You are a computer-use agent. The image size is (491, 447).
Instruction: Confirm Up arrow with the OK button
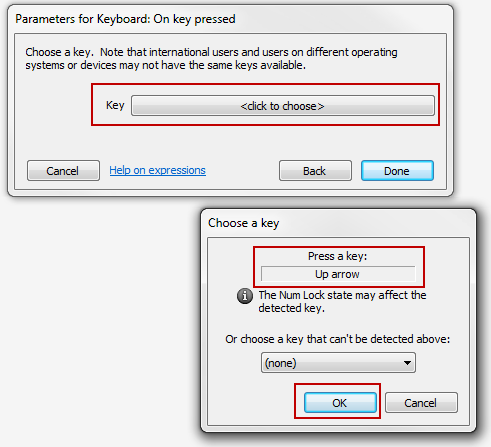pyautogui.click(x=340, y=403)
